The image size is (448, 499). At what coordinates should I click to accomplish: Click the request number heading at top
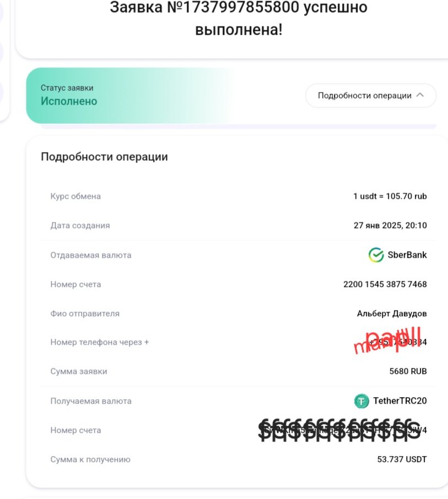click(239, 18)
